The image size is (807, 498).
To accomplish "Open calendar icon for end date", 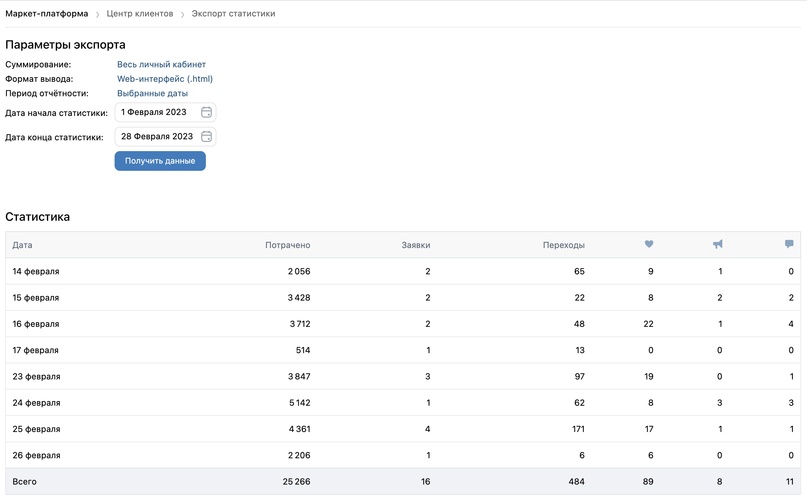I will click(x=206, y=137).
